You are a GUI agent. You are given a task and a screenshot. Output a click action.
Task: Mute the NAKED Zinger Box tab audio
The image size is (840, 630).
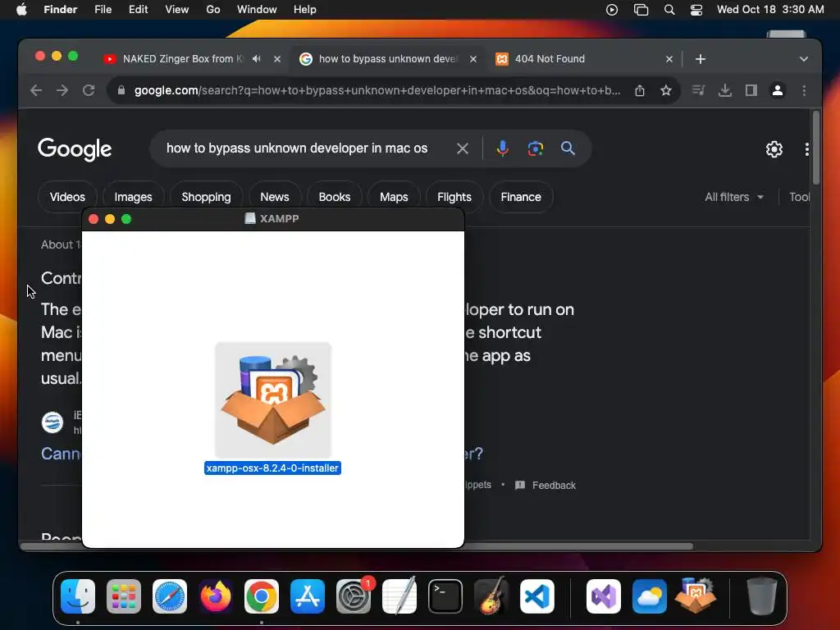[x=257, y=59]
